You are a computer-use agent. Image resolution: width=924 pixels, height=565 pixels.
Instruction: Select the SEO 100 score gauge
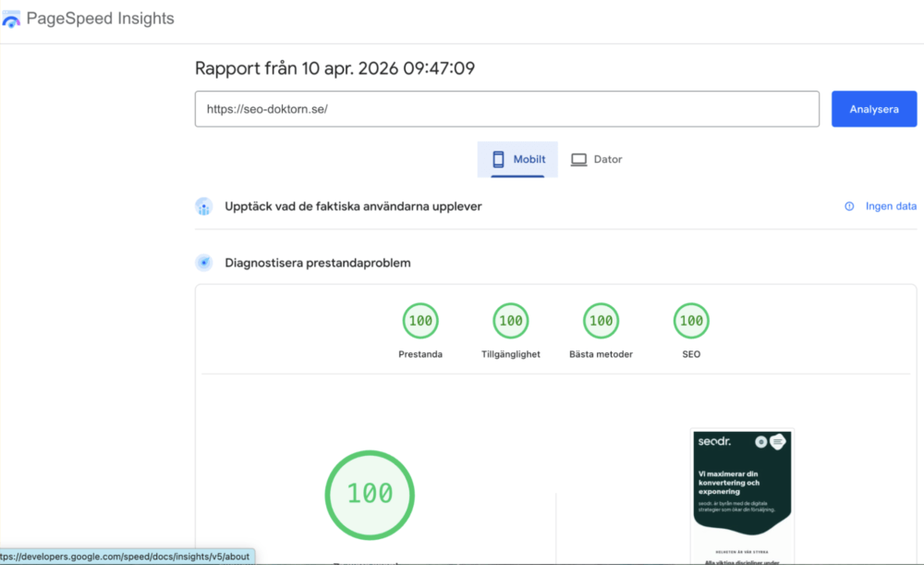point(691,321)
